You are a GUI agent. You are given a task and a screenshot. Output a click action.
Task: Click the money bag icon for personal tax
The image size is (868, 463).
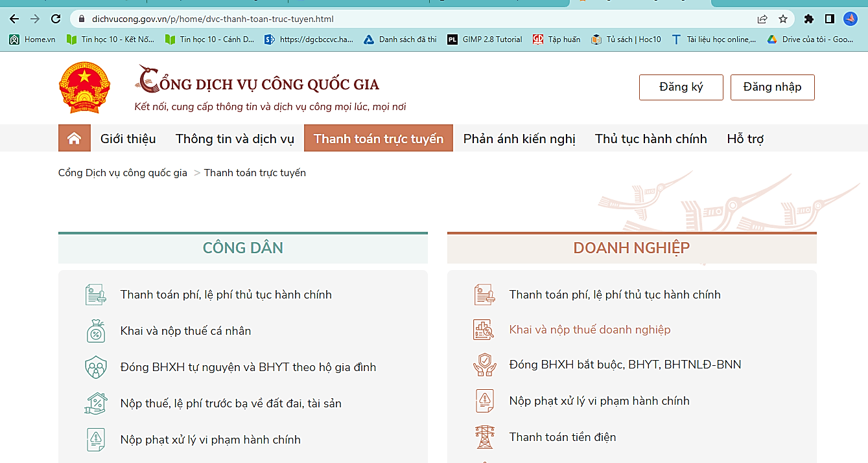point(95,331)
